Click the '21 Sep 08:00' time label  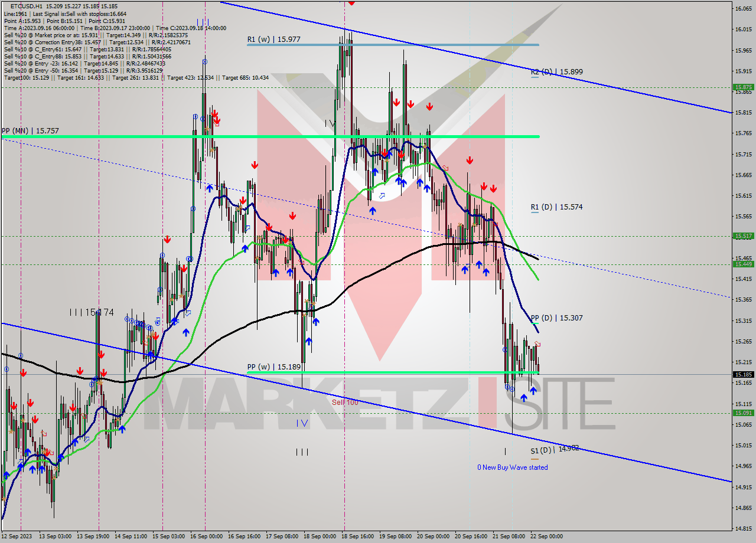pos(509,537)
